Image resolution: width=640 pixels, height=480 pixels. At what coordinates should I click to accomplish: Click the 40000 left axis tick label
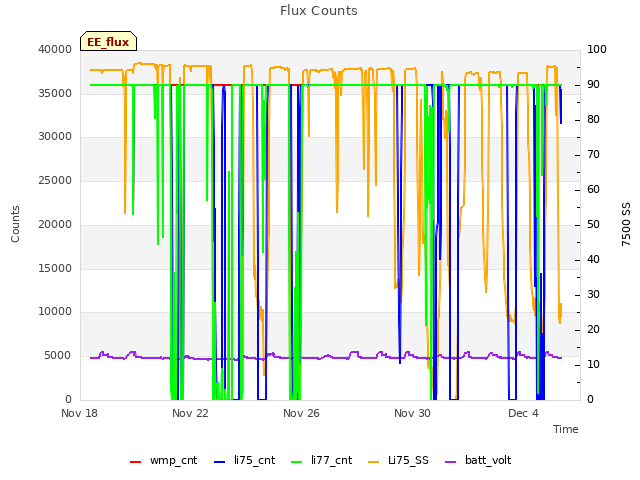(55, 49)
